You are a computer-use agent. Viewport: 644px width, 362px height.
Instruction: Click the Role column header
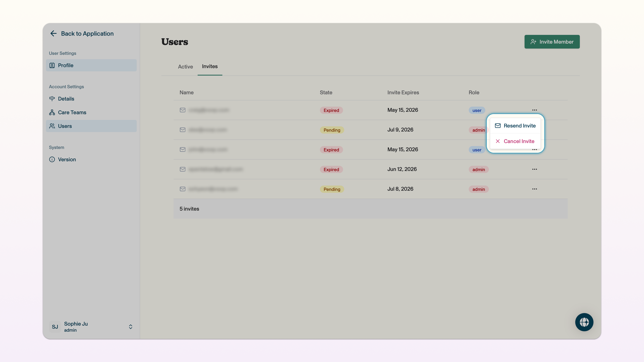pyautogui.click(x=474, y=93)
